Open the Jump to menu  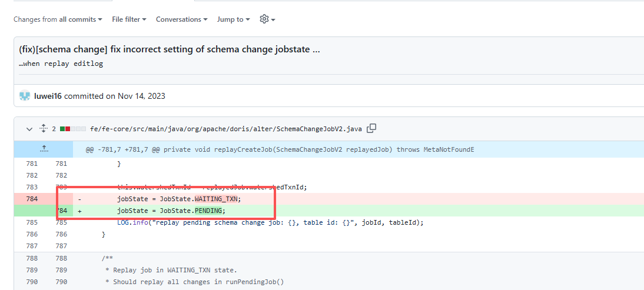click(x=233, y=19)
